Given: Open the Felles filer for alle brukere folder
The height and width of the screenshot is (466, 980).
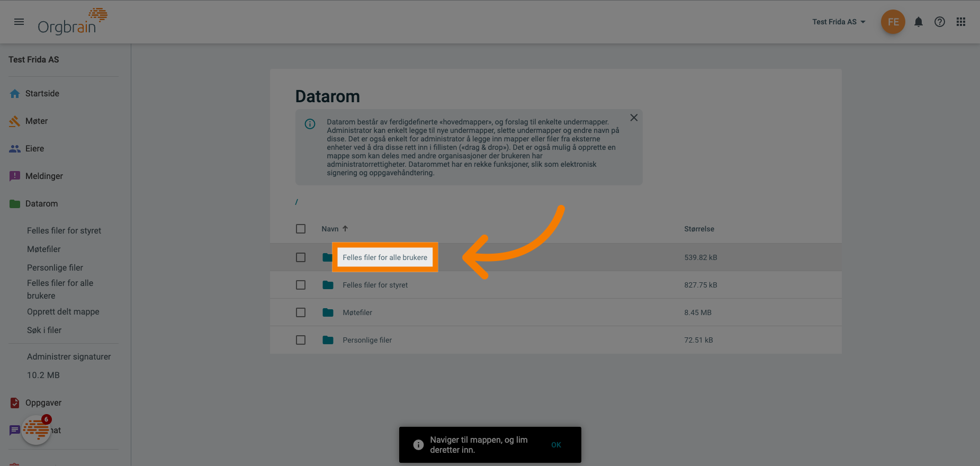Looking at the screenshot, I should pos(385,257).
